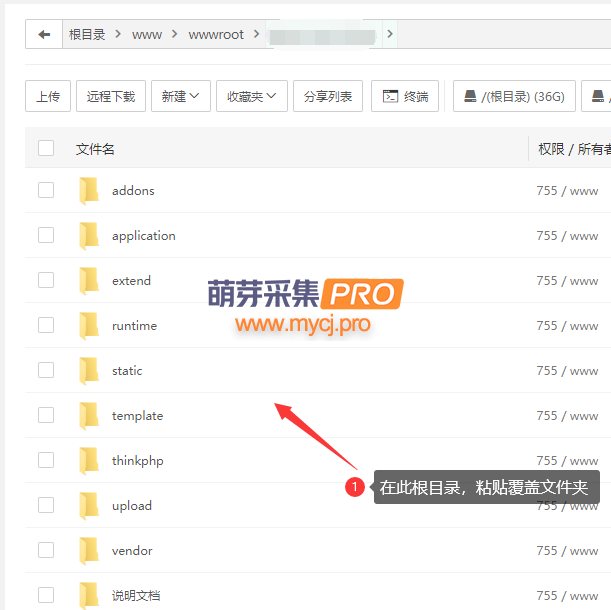Click the 上传 upload button
611x610 pixels.
point(48,96)
